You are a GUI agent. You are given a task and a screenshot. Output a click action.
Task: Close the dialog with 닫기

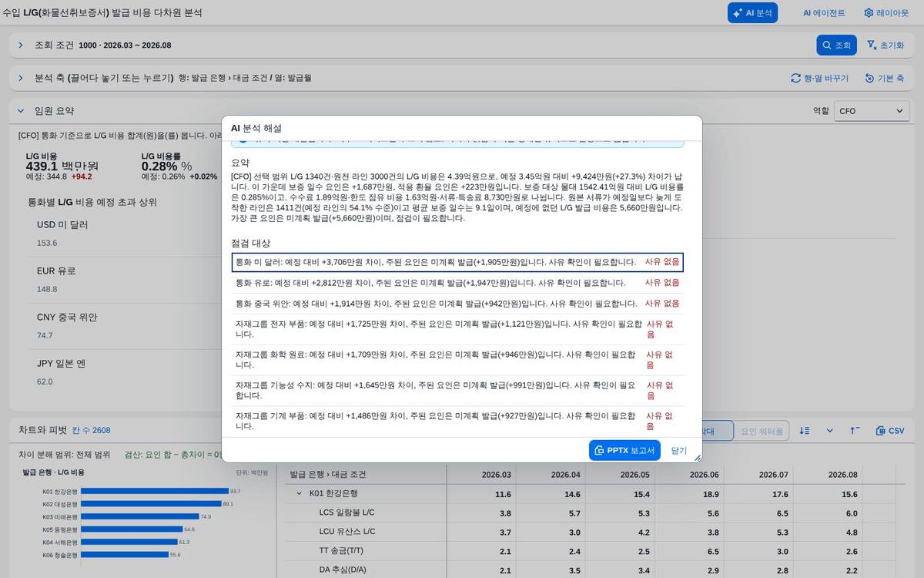pos(679,450)
